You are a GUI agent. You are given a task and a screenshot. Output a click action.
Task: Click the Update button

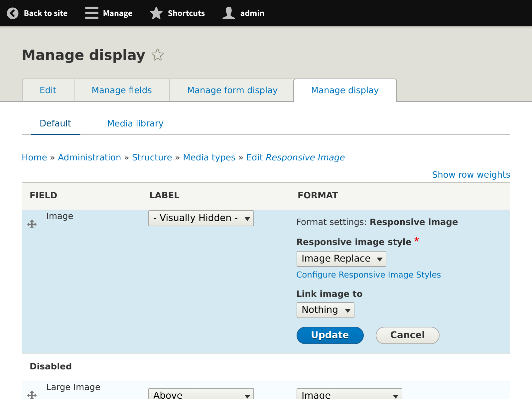(330, 335)
